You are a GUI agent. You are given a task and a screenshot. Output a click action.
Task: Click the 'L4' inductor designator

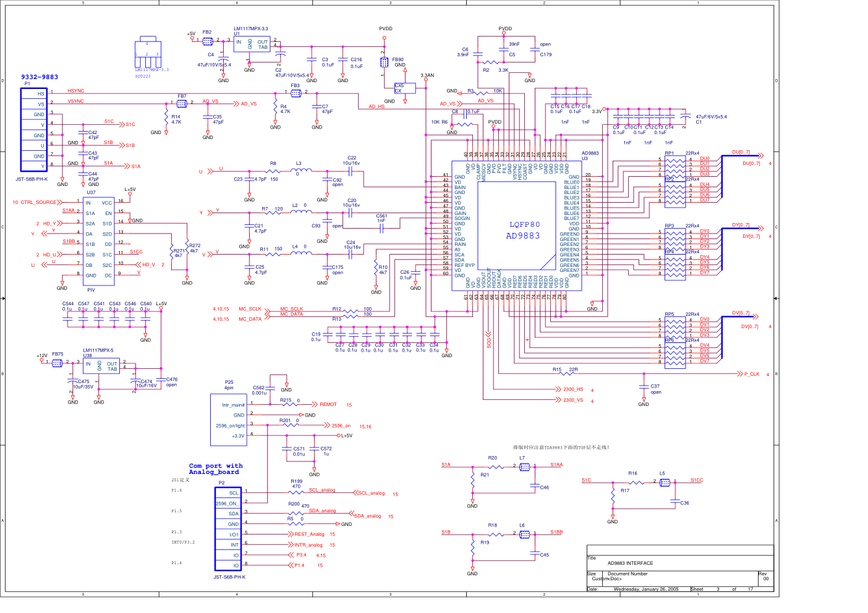pos(295,247)
